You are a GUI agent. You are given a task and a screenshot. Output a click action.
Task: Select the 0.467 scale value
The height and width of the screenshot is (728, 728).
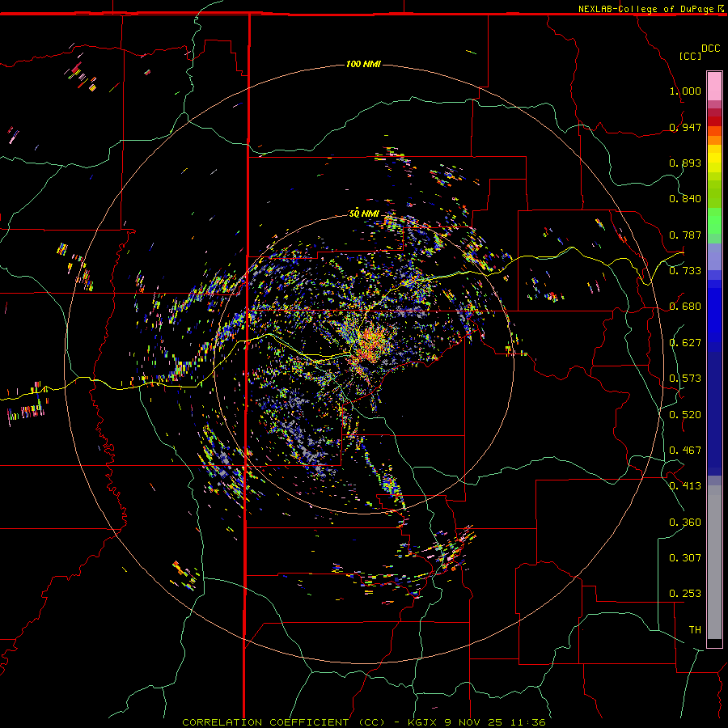click(685, 451)
